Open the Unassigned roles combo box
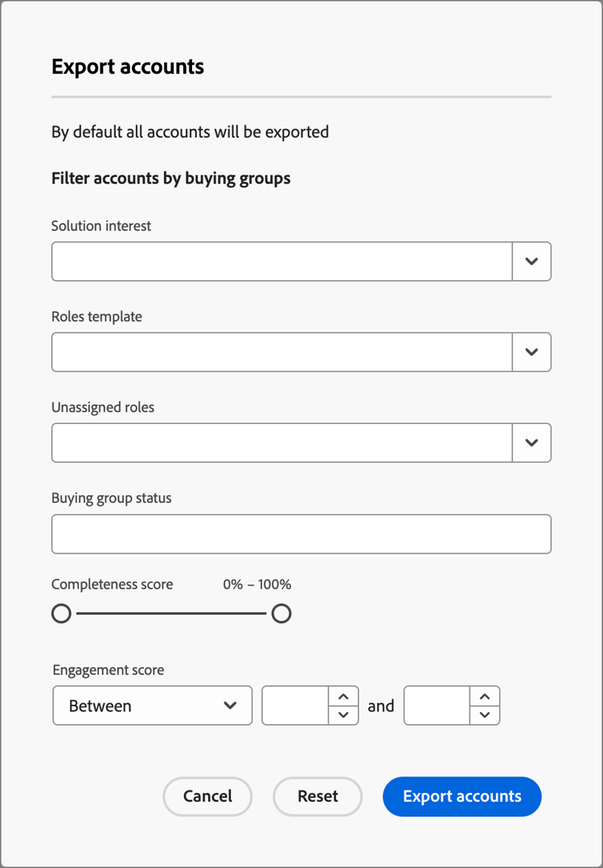The image size is (603, 868). point(281,442)
